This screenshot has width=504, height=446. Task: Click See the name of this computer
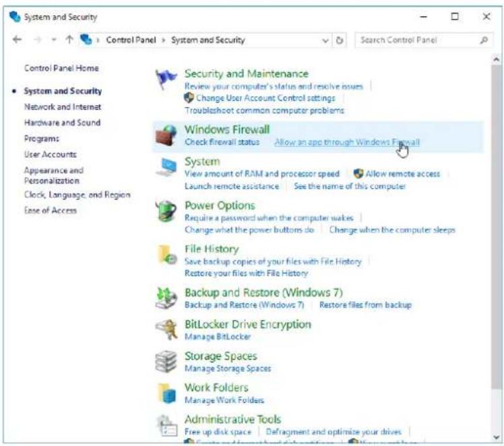tap(350, 187)
